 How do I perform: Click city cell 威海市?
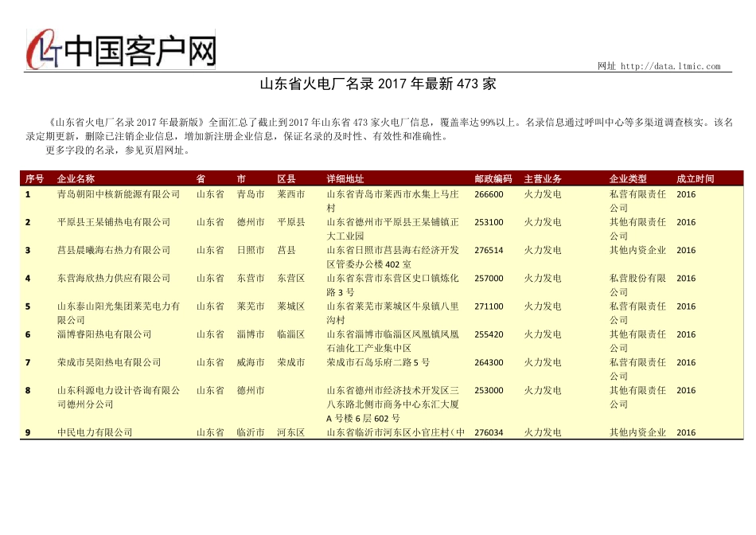(251, 362)
